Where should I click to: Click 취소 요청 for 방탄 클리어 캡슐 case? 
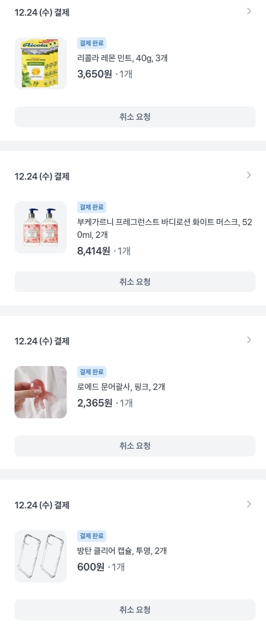pos(135,610)
